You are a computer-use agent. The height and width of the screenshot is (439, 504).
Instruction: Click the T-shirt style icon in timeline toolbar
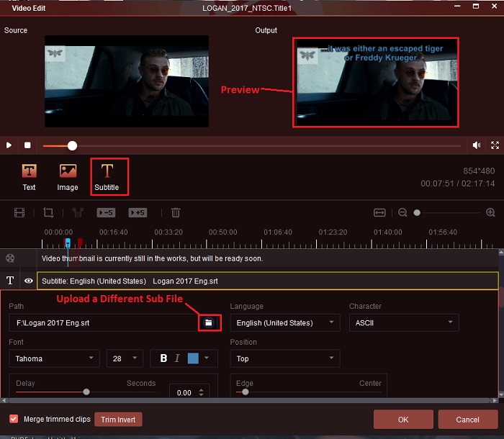pos(78,213)
